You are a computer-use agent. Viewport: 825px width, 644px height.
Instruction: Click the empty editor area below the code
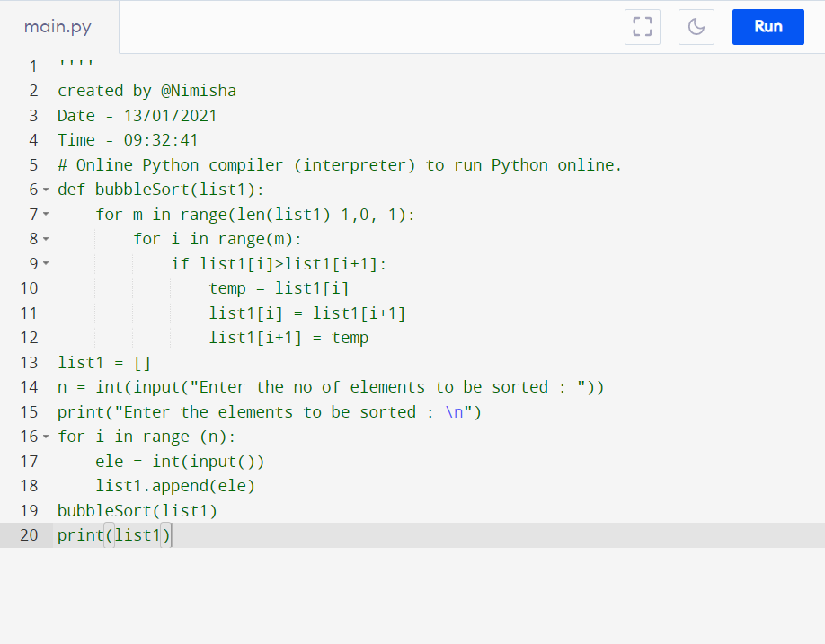tap(412, 595)
